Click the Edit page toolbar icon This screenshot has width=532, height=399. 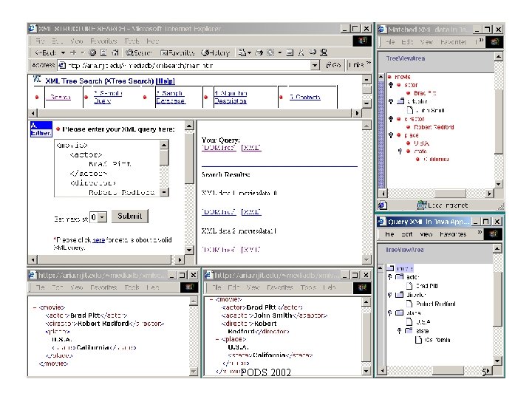270,52
